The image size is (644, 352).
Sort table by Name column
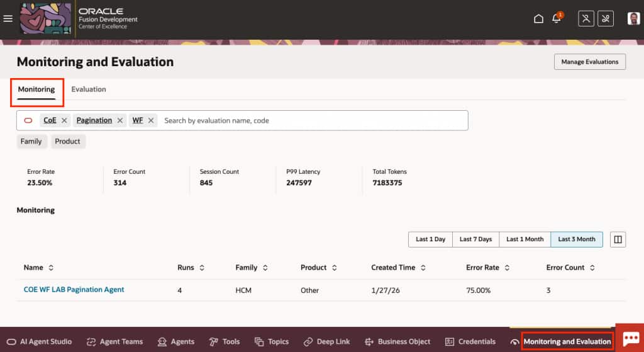point(51,268)
